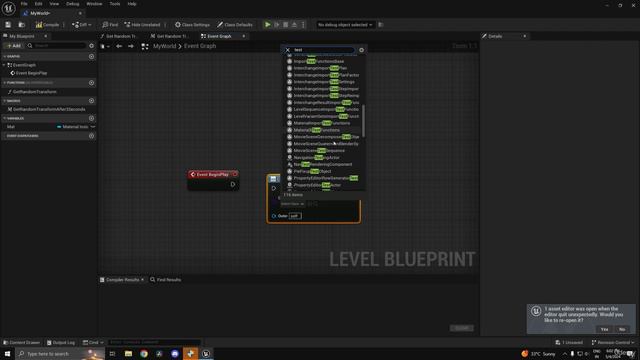Open play mode options menu
Screen dimensions: 640x360
(303, 25)
